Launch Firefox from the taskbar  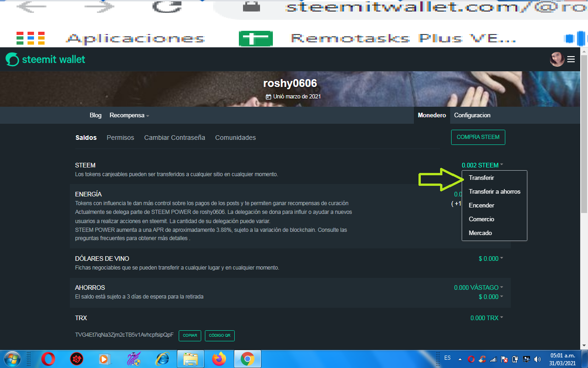pyautogui.click(x=219, y=359)
